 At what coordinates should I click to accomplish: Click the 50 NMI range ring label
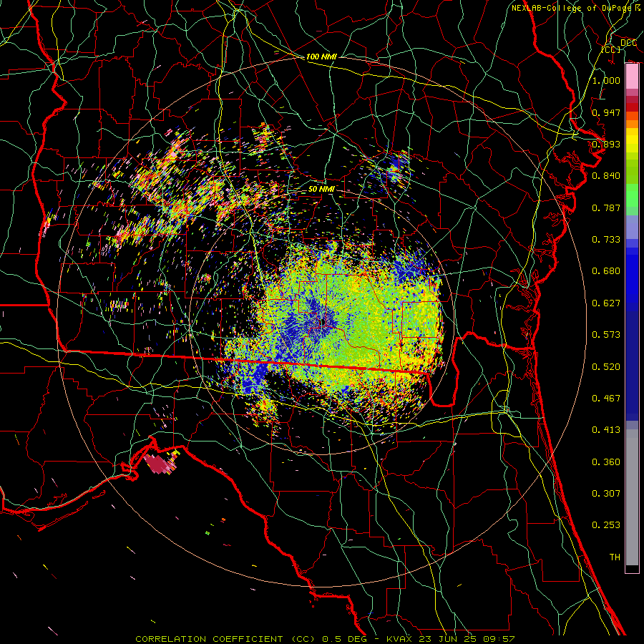tap(321, 189)
